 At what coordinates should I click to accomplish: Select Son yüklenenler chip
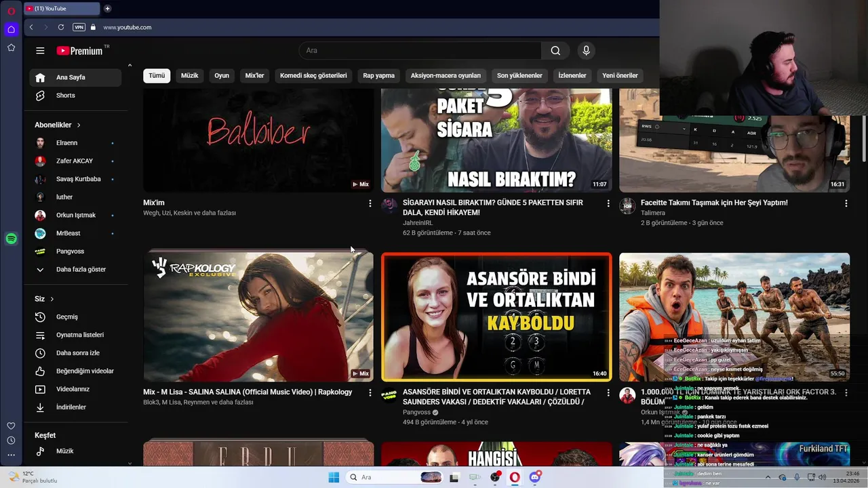point(519,76)
